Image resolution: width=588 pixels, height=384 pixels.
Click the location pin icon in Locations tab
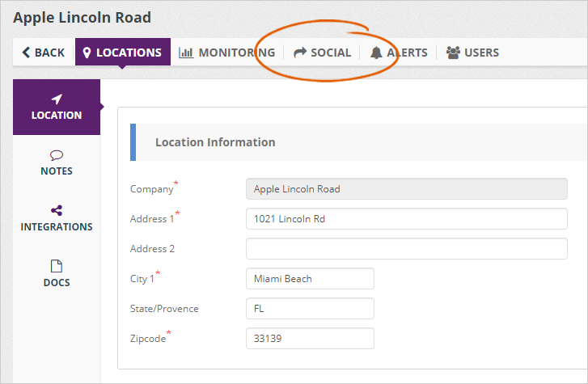click(x=87, y=53)
